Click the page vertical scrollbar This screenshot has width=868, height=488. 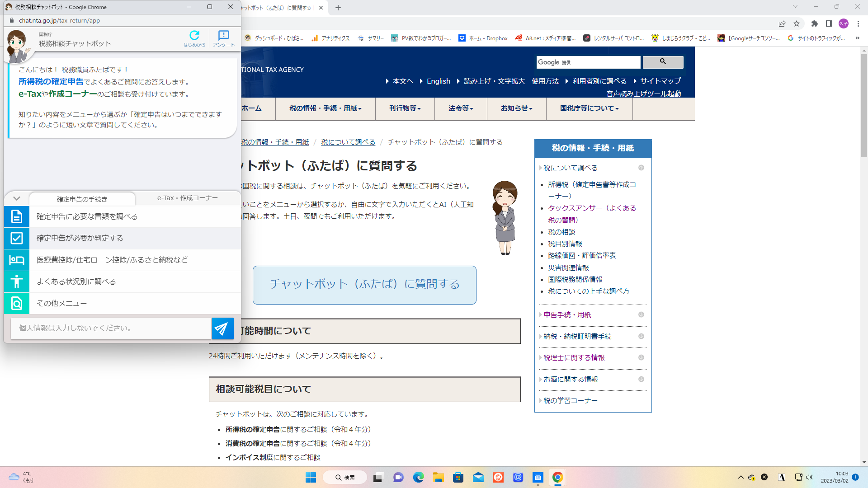pos(864,105)
